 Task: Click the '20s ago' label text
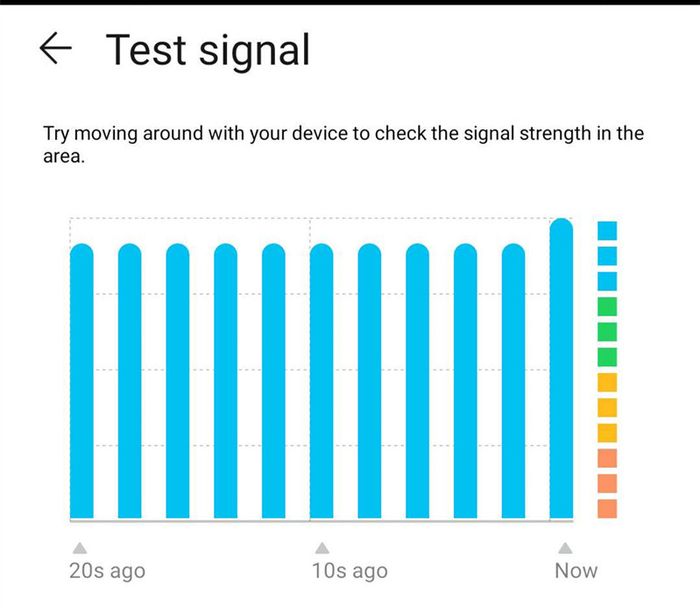point(107,572)
